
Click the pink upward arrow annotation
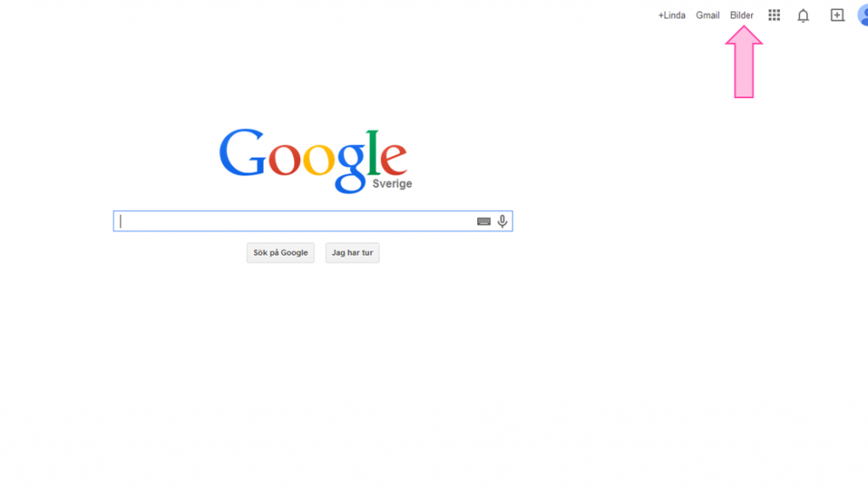(x=744, y=62)
